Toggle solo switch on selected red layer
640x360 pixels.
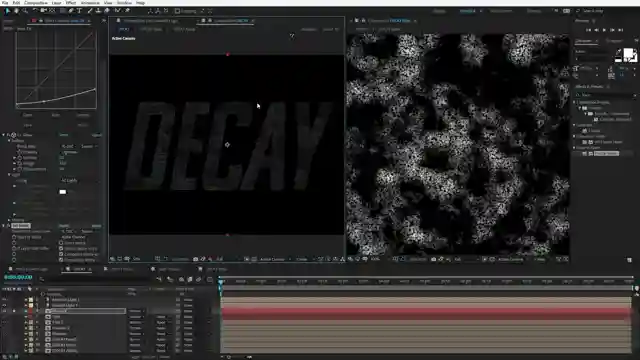14,311
